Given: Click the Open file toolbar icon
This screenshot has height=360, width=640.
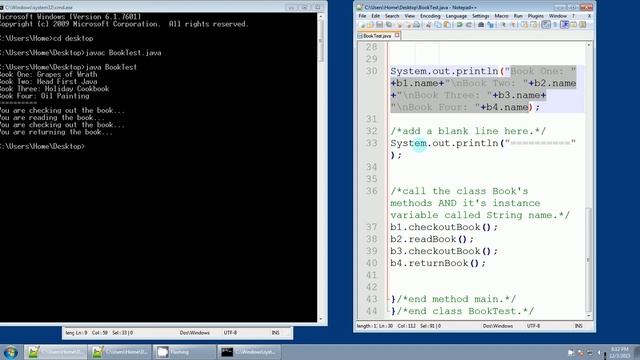Looking at the screenshot, I should [371, 25].
